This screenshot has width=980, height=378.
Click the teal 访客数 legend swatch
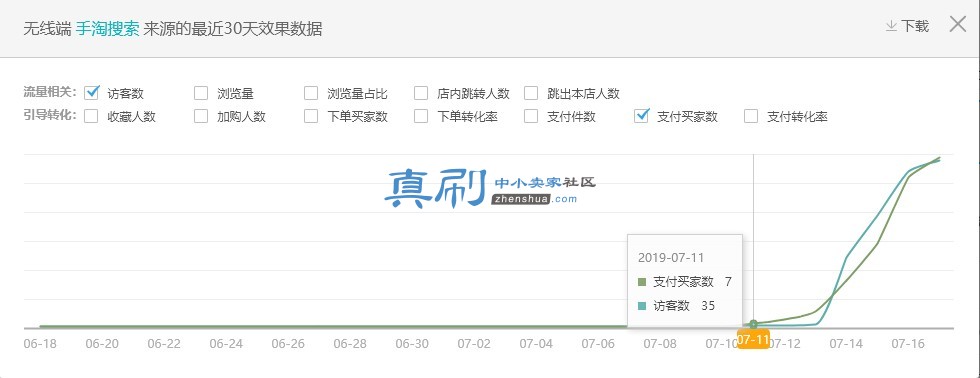point(642,306)
